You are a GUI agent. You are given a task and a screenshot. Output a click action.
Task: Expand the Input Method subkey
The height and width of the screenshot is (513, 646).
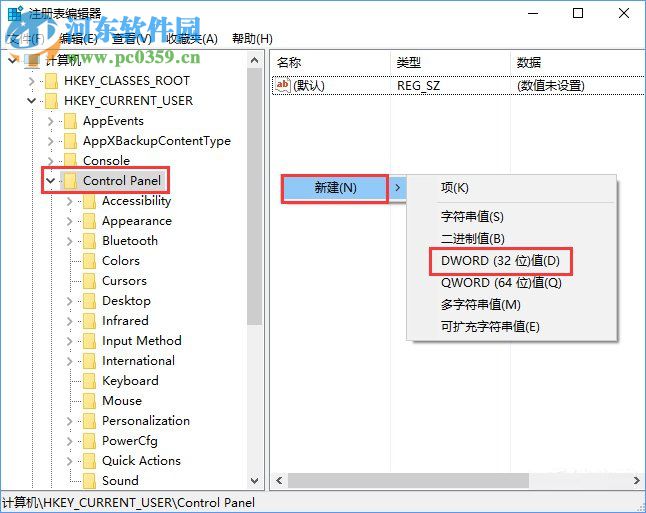[70, 341]
